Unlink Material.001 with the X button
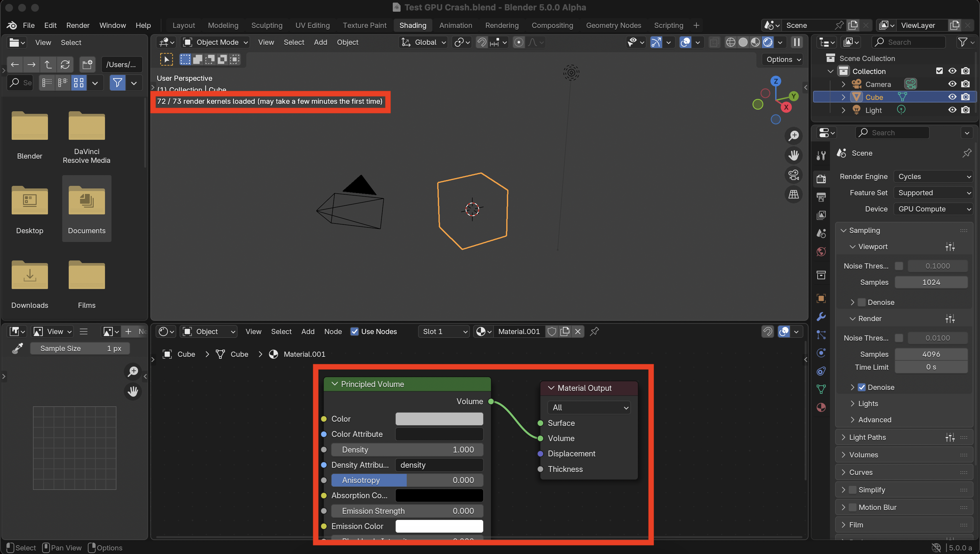The image size is (980, 554). pos(577,331)
